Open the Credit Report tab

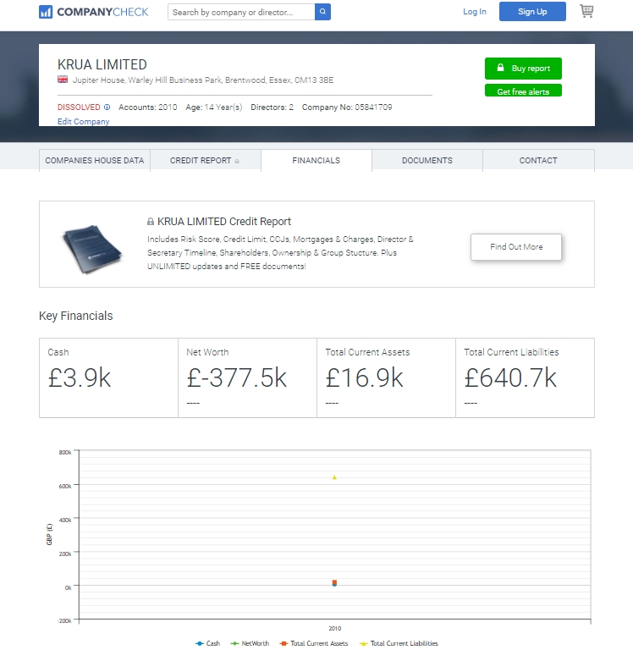[x=205, y=160]
